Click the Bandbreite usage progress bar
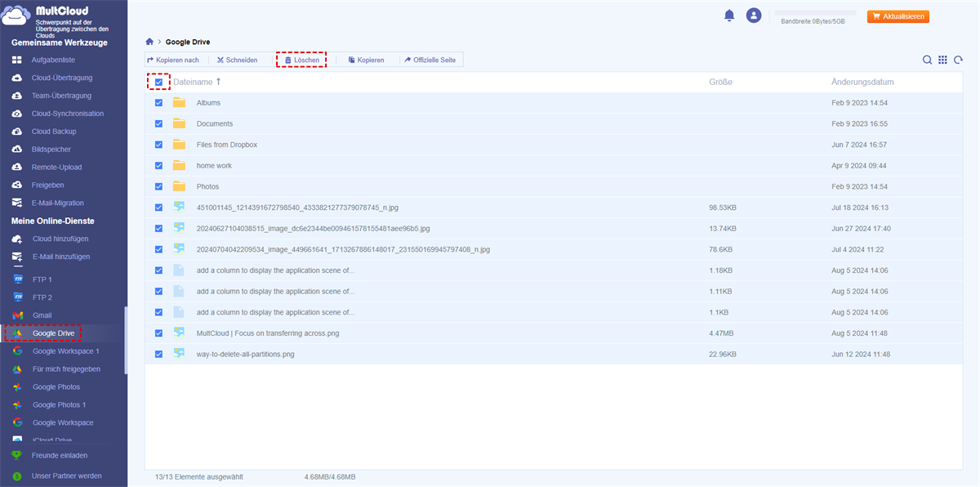This screenshot has width=980, height=487. 816,13
